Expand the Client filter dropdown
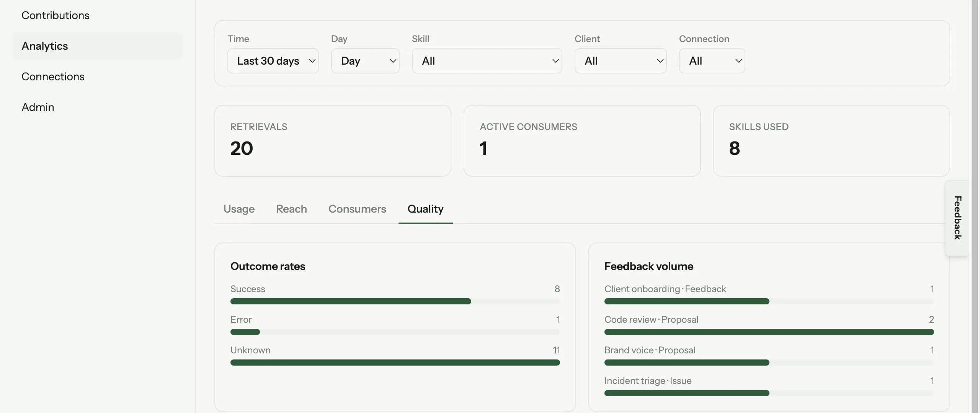980x413 pixels. (621, 61)
